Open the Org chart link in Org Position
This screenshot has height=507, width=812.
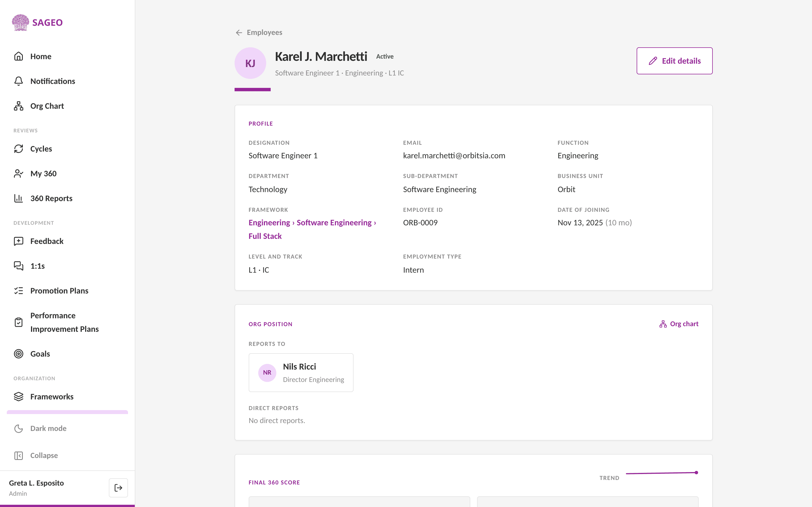tap(678, 324)
